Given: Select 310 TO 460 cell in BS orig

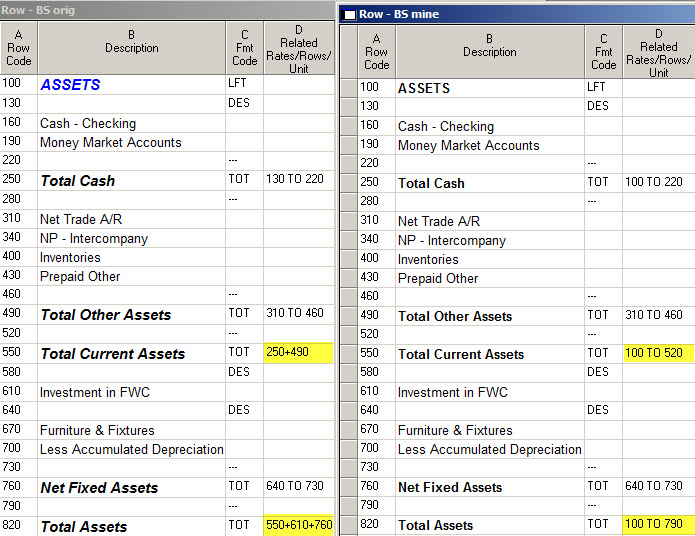Looking at the screenshot, I should [298, 314].
